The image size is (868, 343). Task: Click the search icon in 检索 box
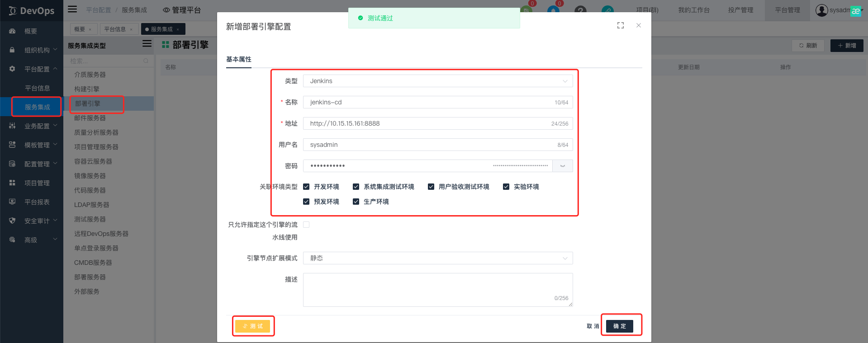(x=146, y=61)
